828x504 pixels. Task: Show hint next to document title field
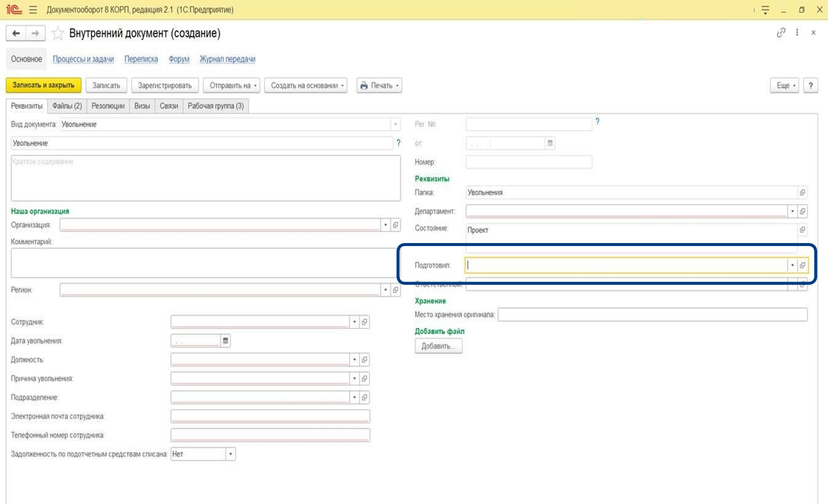pyautogui.click(x=398, y=143)
